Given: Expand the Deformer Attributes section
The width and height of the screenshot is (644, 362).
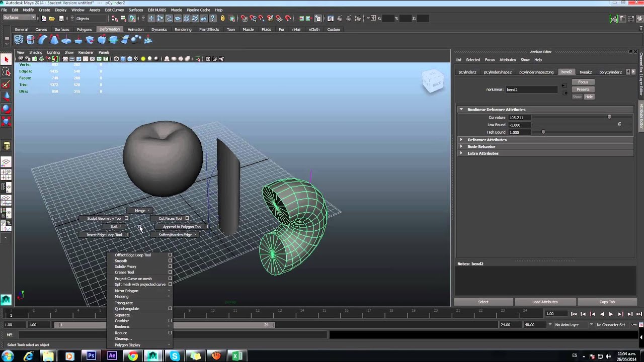Looking at the screenshot, I should [461, 140].
